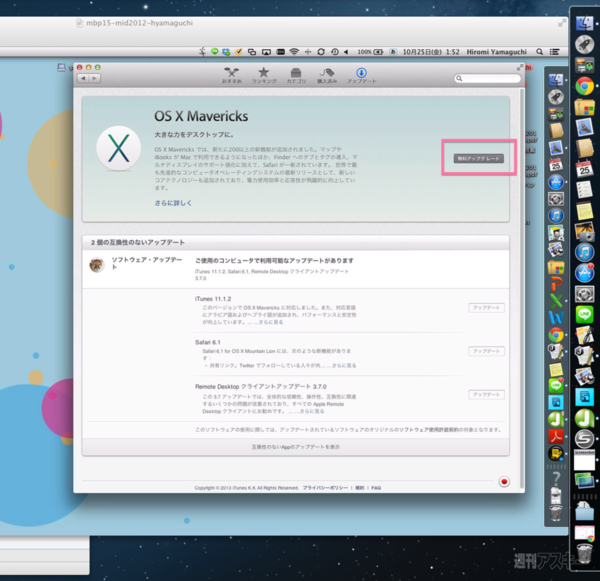The image size is (600, 581).
Task: Go back with the App Store back arrow
Action: 83,78
